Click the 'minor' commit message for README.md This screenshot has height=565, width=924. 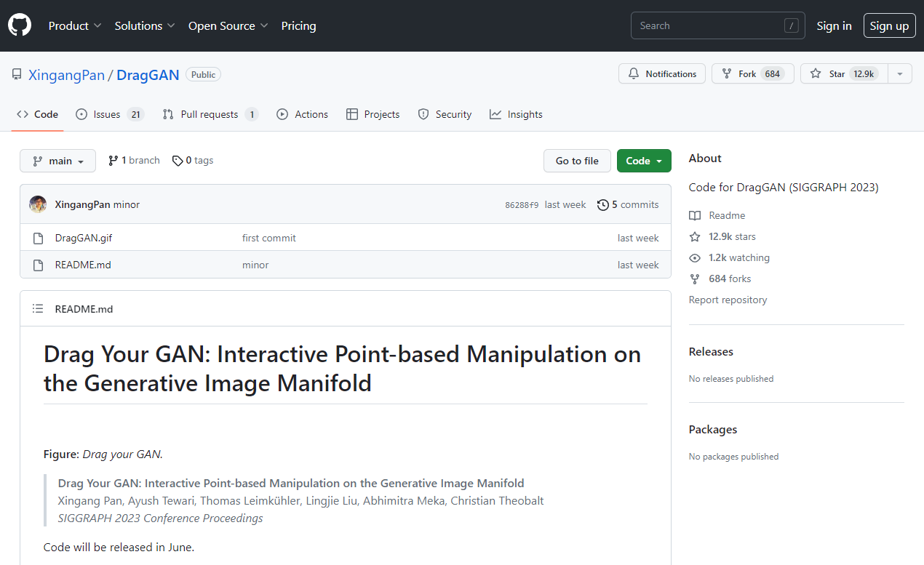(255, 265)
